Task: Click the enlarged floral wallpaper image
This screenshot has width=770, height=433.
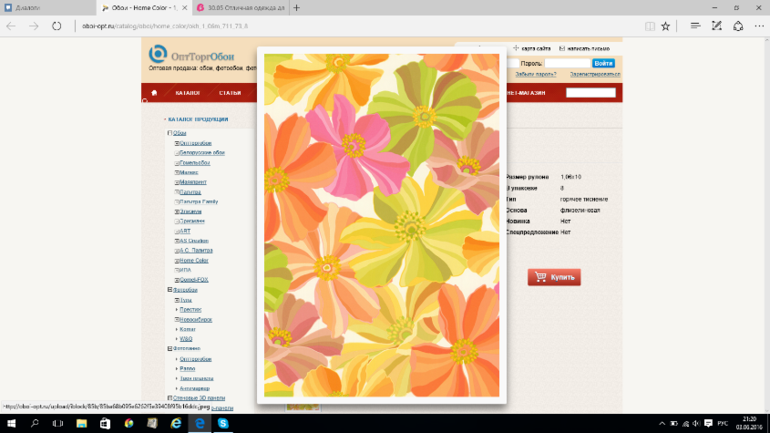Action: [381, 226]
